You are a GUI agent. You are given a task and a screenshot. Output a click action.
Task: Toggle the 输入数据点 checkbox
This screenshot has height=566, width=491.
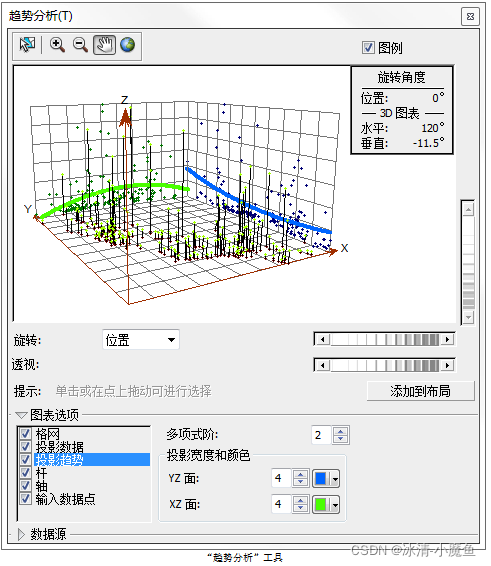pyautogui.click(x=25, y=498)
